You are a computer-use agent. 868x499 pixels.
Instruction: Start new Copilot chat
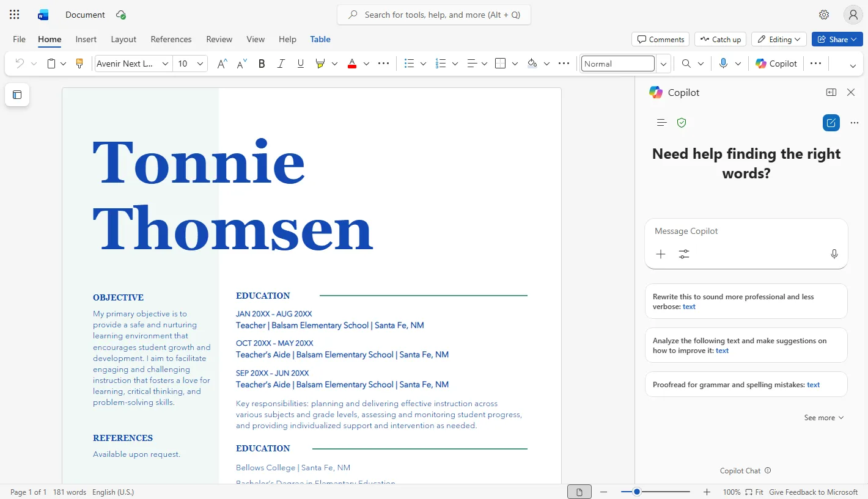tap(831, 123)
